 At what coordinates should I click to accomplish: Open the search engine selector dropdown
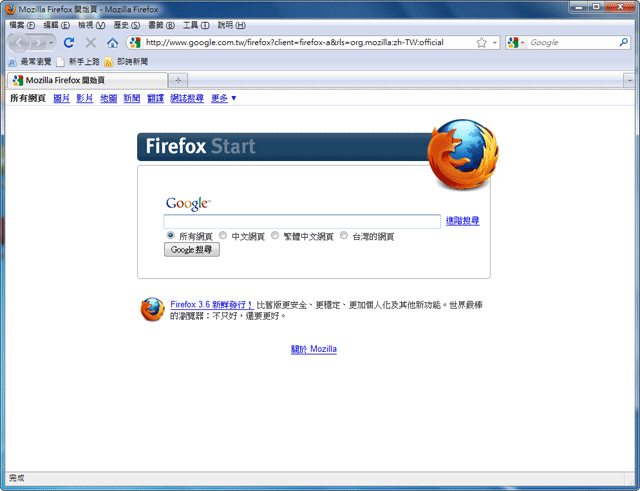click(x=516, y=42)
